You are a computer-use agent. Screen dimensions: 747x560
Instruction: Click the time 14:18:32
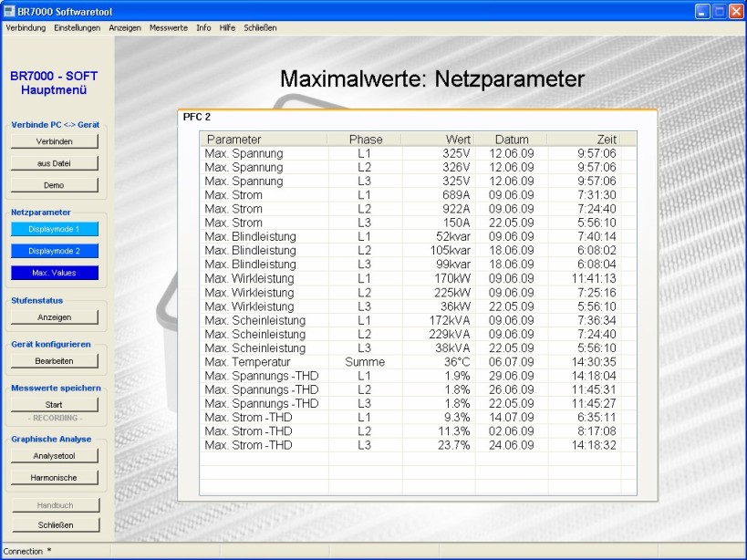(594, 445)
